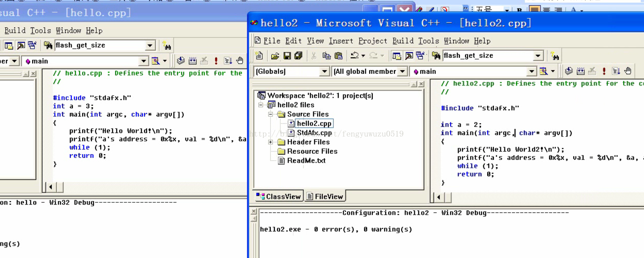
Task: Click the Copy icon in hello2 toolbar
Action: click(x=326, y=56)
